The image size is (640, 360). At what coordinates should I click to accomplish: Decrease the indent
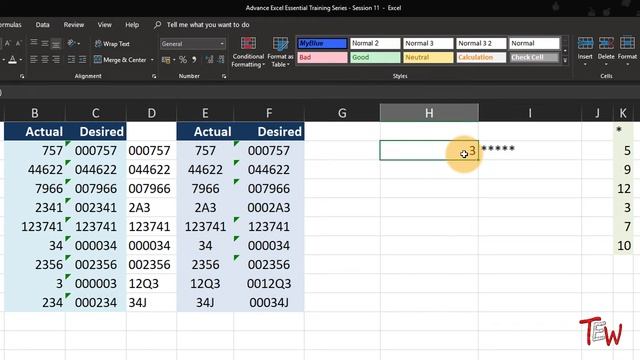[71, 60]
